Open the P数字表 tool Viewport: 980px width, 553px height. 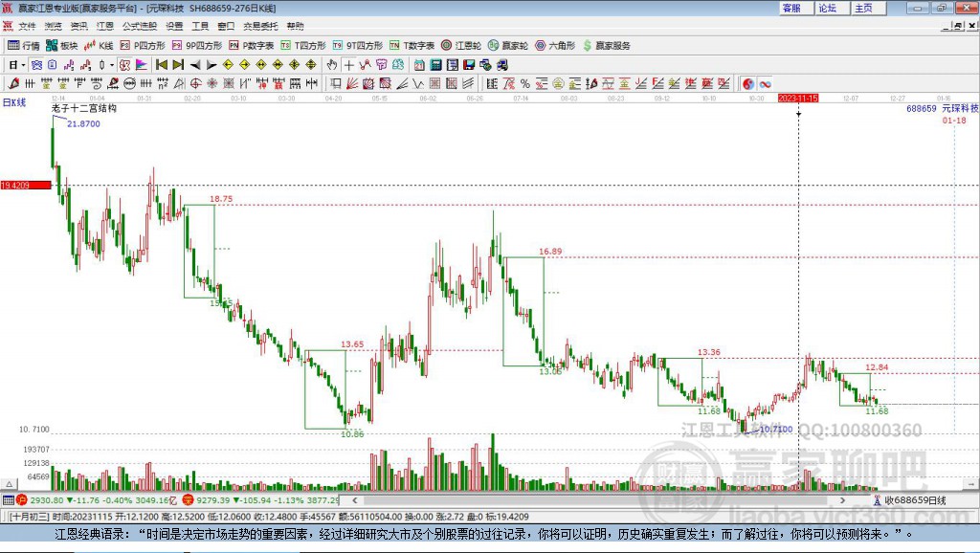tap(252, 46)
